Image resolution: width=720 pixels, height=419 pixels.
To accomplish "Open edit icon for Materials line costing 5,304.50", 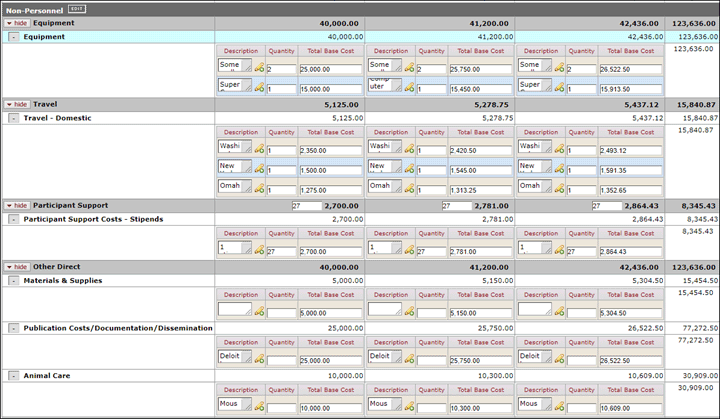I will tap(559, 311).
